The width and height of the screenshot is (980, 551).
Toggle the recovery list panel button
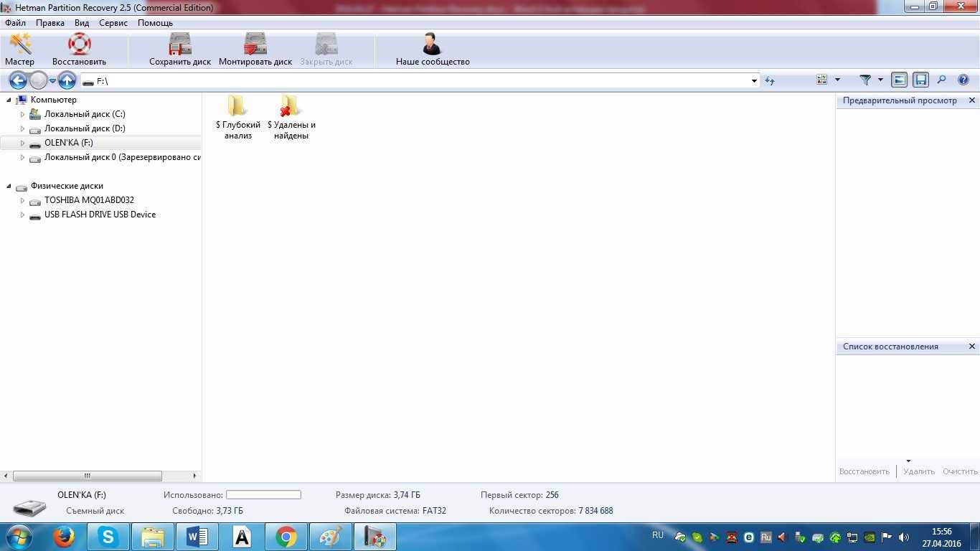point(920,80)
